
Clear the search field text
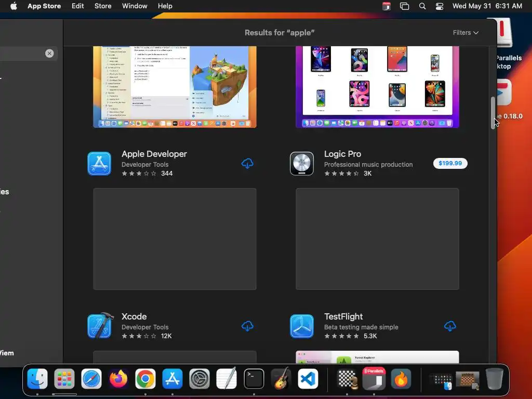click(49, 54)
